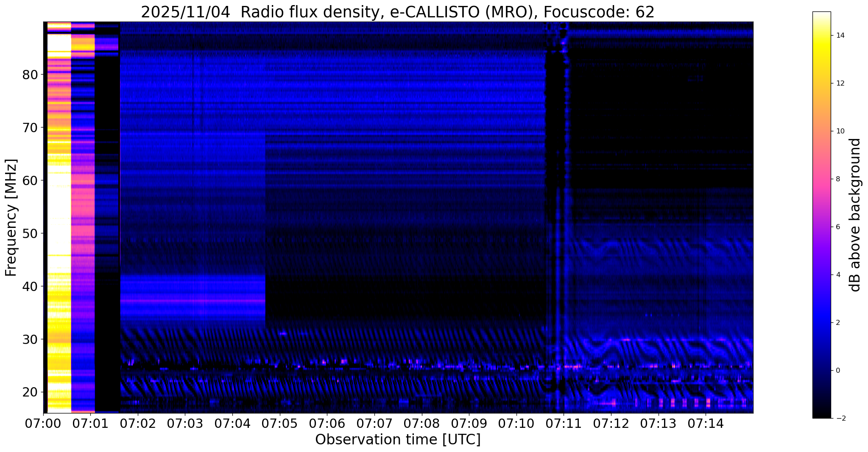
Task: Click the 07:09 time tick label
Action: click(469, 423)
